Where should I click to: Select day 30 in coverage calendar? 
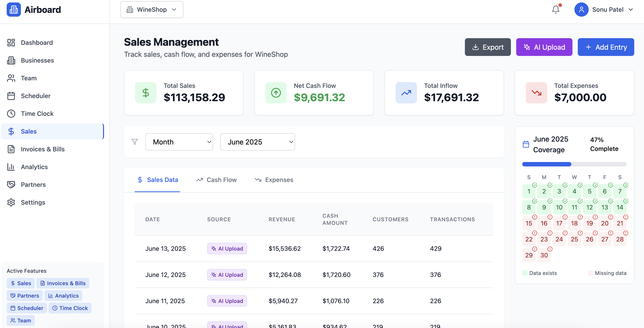coord(544,255)
